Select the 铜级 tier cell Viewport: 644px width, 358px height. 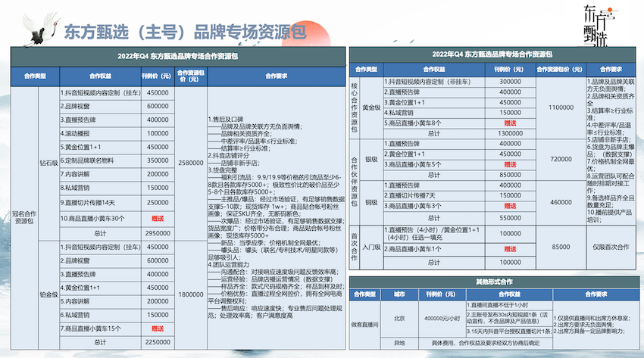370,201
